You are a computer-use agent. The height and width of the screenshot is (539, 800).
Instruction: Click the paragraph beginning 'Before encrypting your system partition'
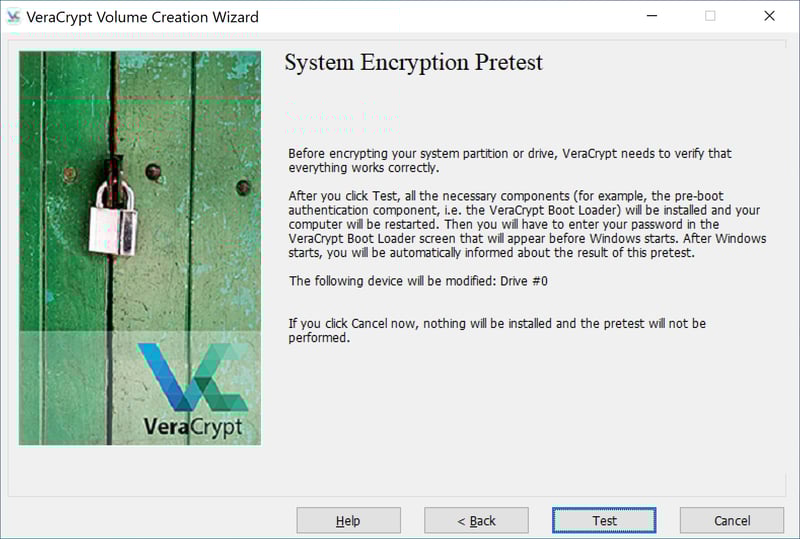tap(510, 160)
